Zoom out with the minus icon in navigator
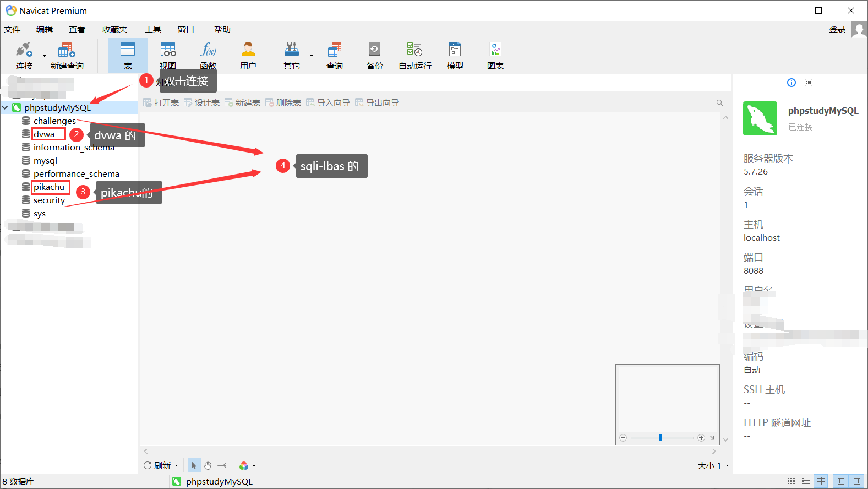This screenshot has width=868, height=489. click(623, 438)
